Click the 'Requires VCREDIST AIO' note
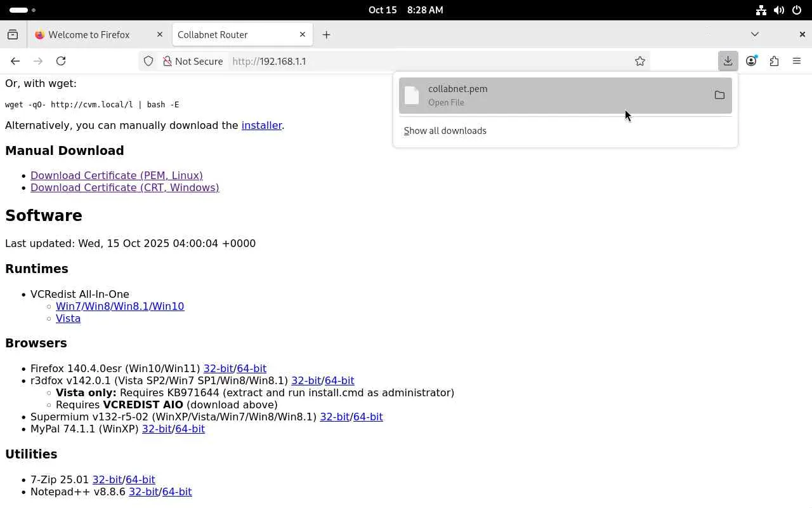The width and height of the screenshot is (812, 508). (167, 404)
